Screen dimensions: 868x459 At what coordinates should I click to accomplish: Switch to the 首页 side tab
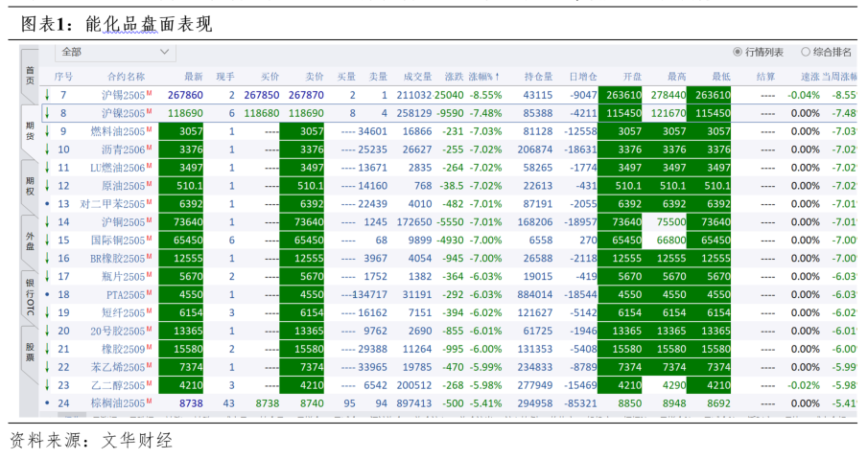pyautogui.click(x=30, y=75)
